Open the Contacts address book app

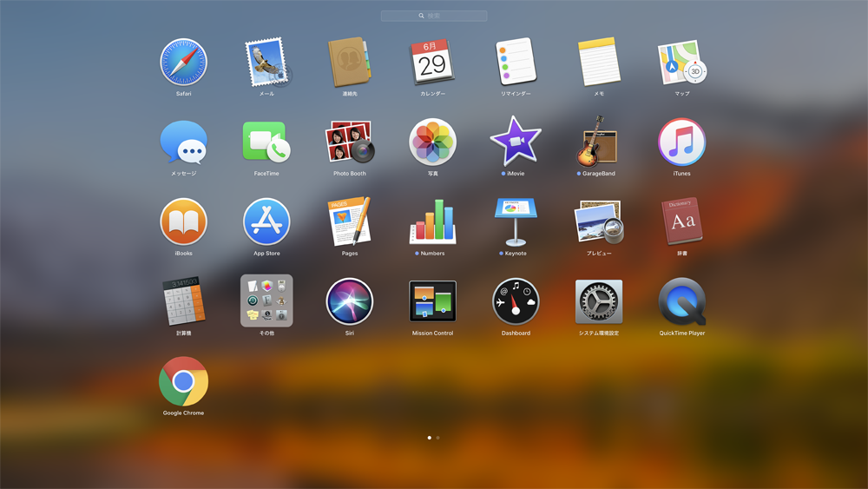point(349,62)
